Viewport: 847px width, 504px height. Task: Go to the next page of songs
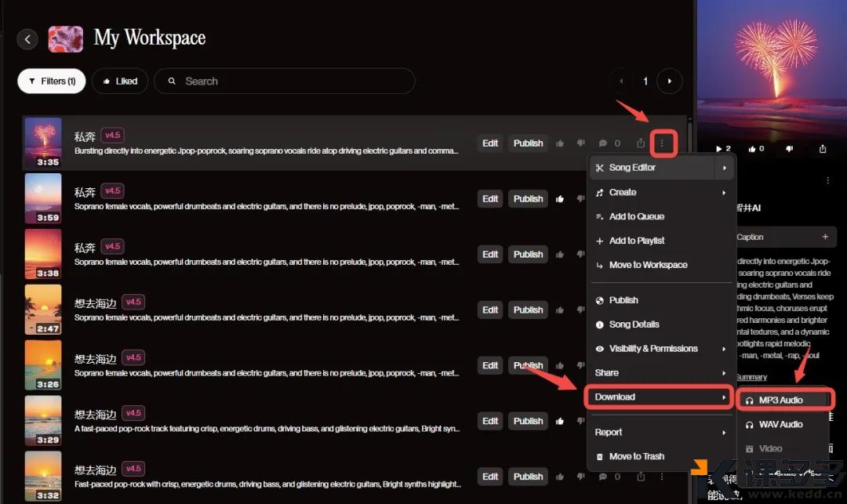pos(669,81)
